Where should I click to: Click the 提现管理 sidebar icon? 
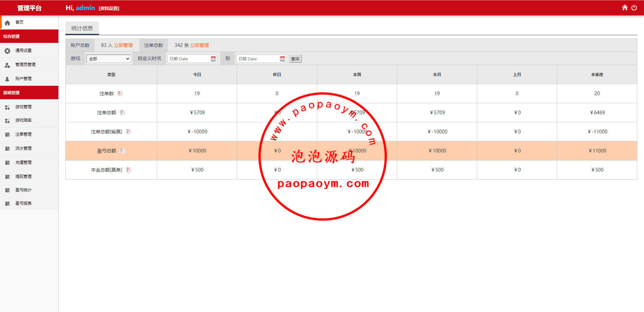[7, 177]
